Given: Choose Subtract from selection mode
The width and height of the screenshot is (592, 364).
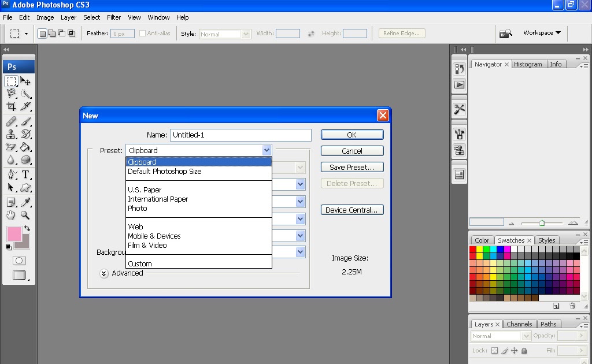Looking at the screenshot, I should 61,34.
